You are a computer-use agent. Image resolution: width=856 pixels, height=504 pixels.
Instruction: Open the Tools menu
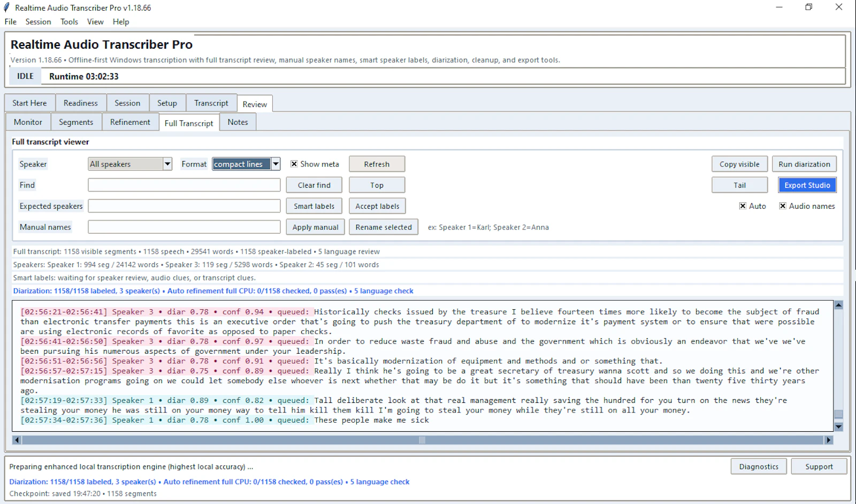[69, 22]
